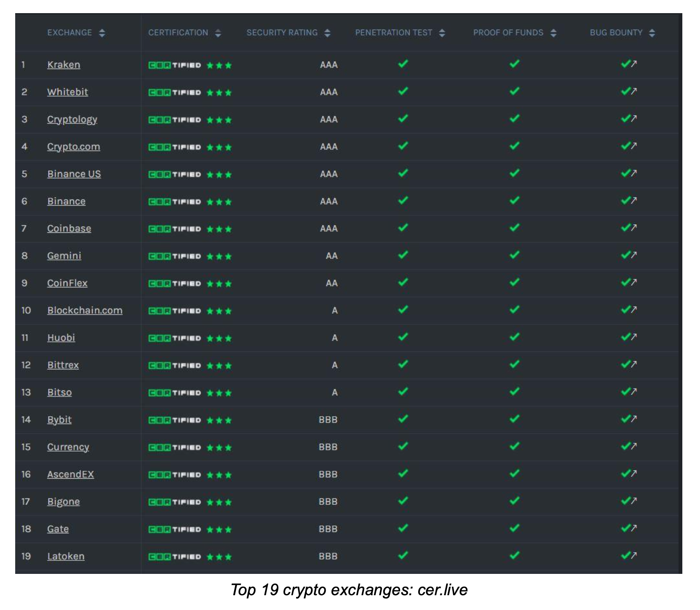Click Kraken's penetration test checkmark

tap(403, 64)
